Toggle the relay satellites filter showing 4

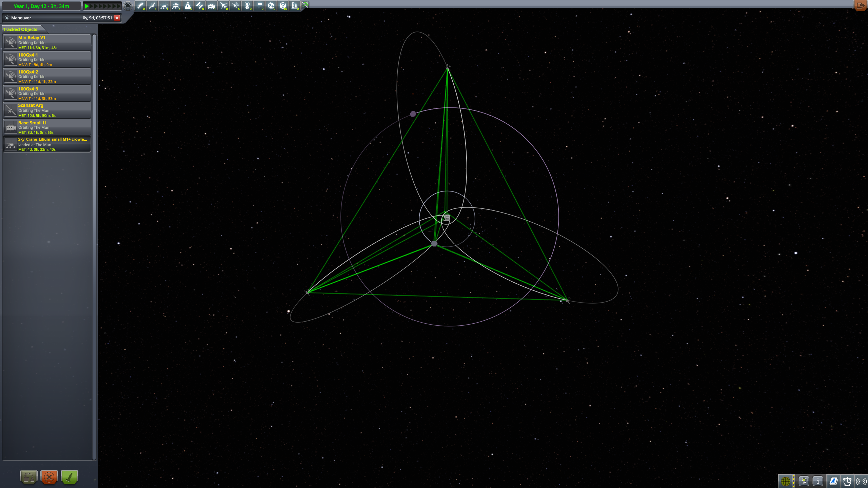tap(235, 5)
